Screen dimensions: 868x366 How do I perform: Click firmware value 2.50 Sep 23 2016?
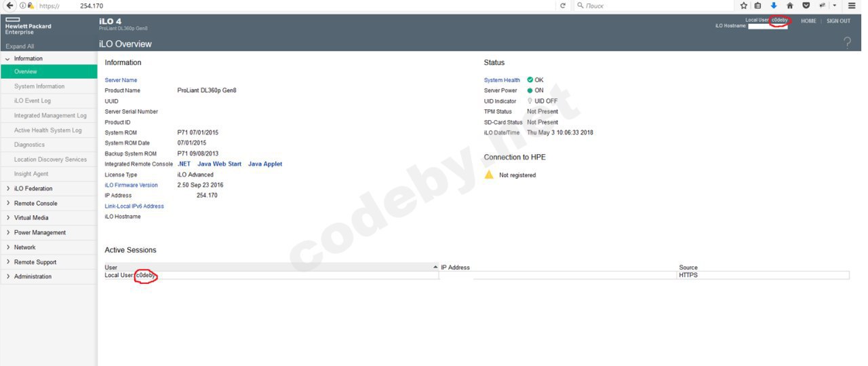pyautogui.click(x=200, y=185)
